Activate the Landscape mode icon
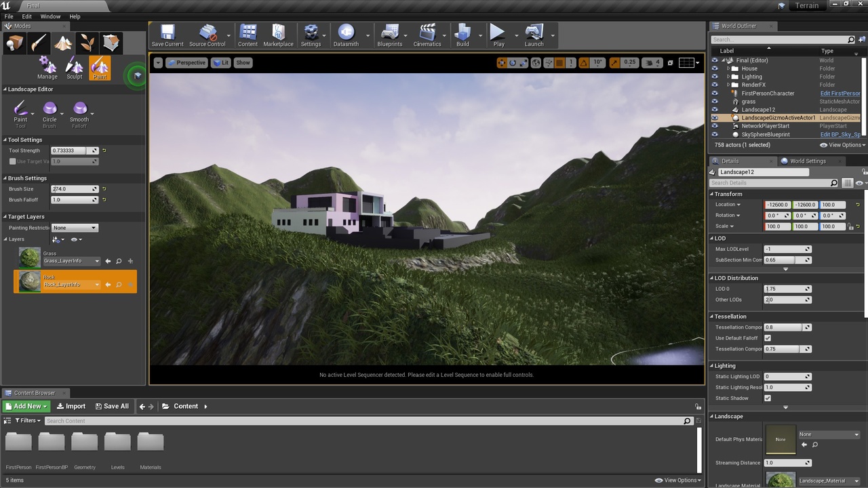 pyautogui.click(x=63, y=43)
